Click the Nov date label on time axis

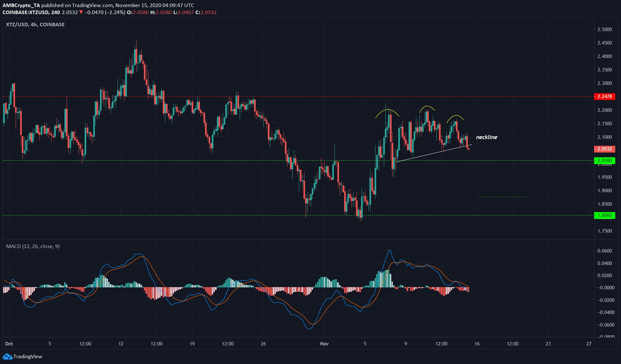coord(325,344)
